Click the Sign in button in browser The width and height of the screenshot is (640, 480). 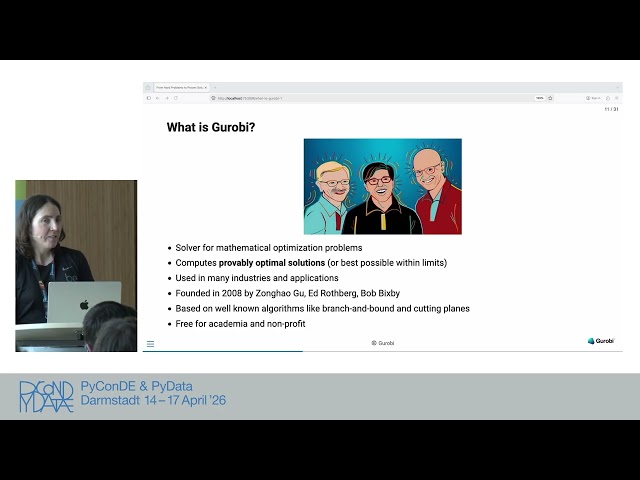tap(593, 98)
